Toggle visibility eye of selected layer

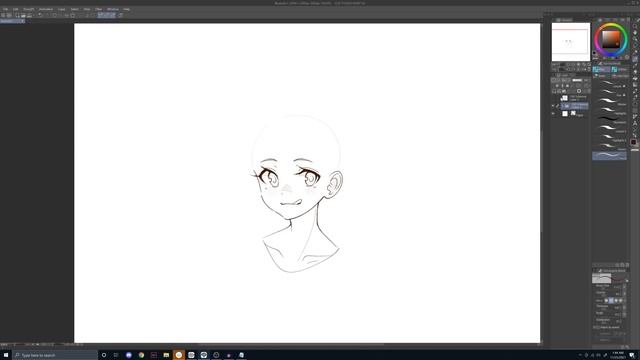pos(553,106)
